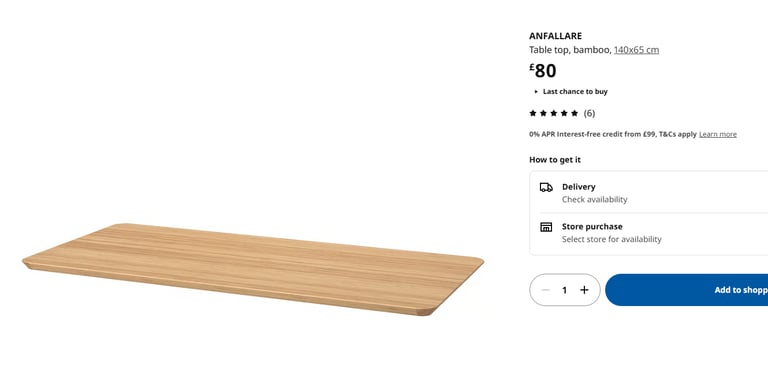Viewport: 768px width, 385px height.
Task: Click the How to get it heading
Action: pyautogui.click(x=555, y=160)
